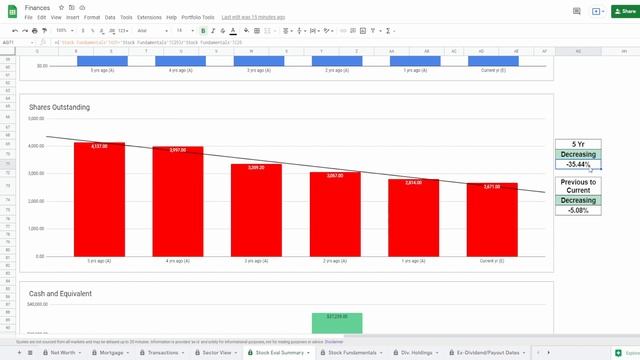Screen dimensions: 640x360
Task: Redo the last undone action
Action: click(x=25, y=31)
